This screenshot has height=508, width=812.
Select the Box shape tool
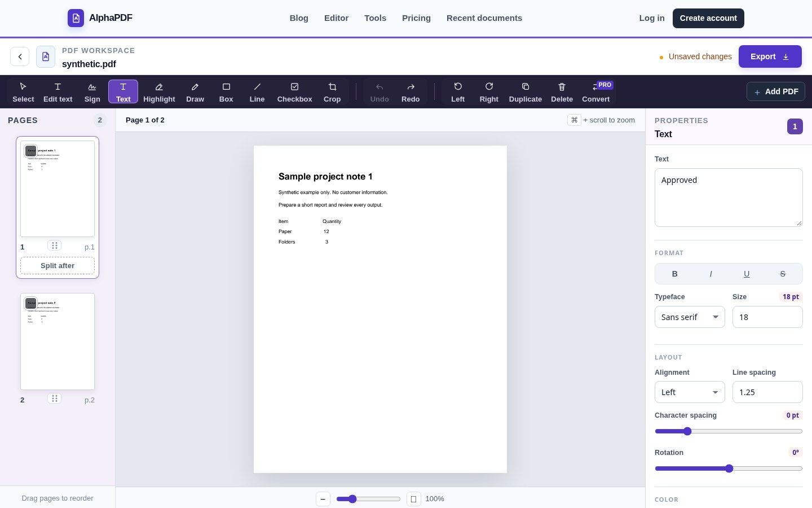[x=226, y=91]
